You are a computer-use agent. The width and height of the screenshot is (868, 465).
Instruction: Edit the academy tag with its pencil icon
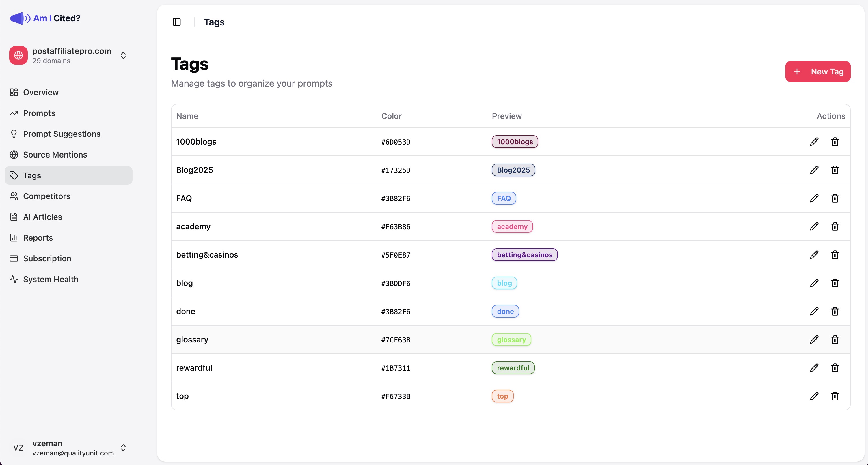pyautogui.click(x=814, y=226)
